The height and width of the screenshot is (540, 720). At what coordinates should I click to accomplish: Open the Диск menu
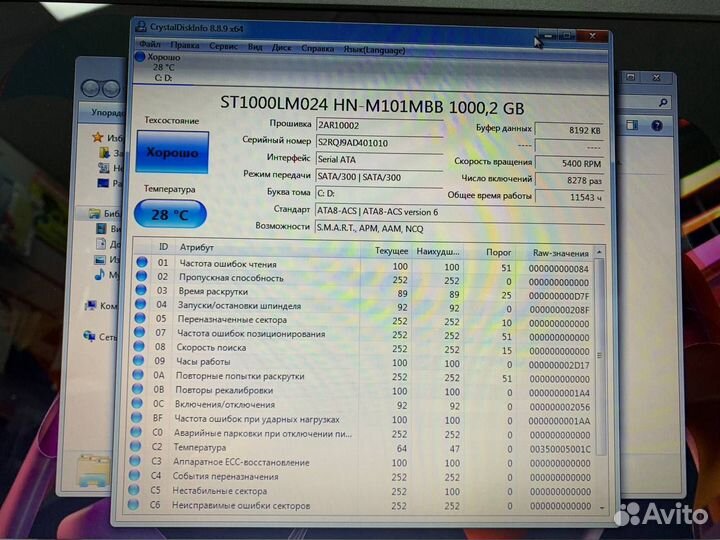tap(281, 48)
